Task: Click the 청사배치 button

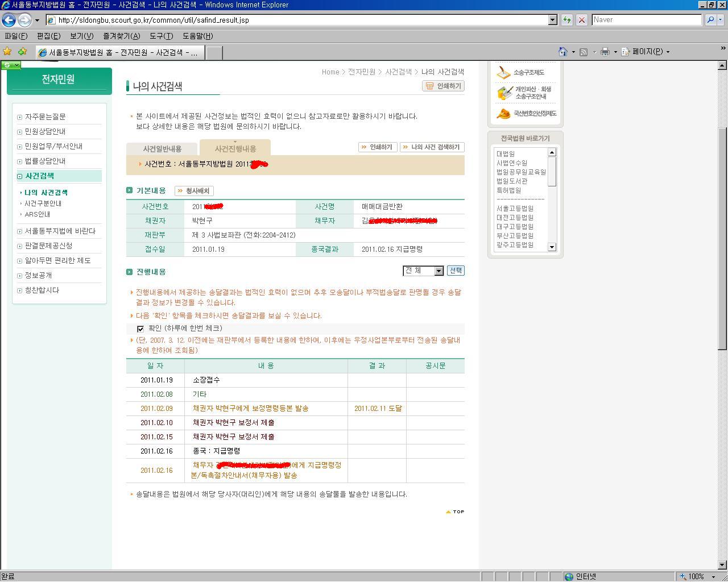Action: 194,191
